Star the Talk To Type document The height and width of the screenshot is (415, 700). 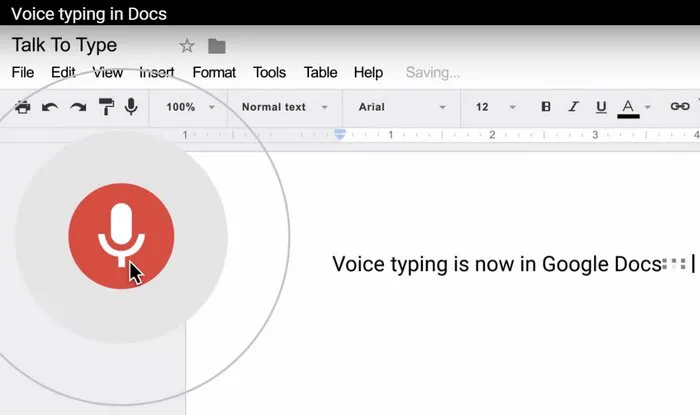(x=187, y=46)
